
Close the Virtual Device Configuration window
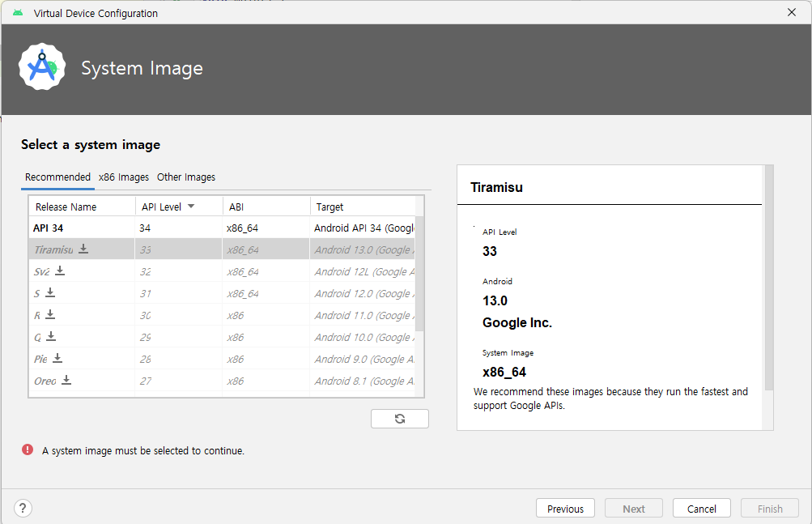pyautogui.click(x=792, y=12)
